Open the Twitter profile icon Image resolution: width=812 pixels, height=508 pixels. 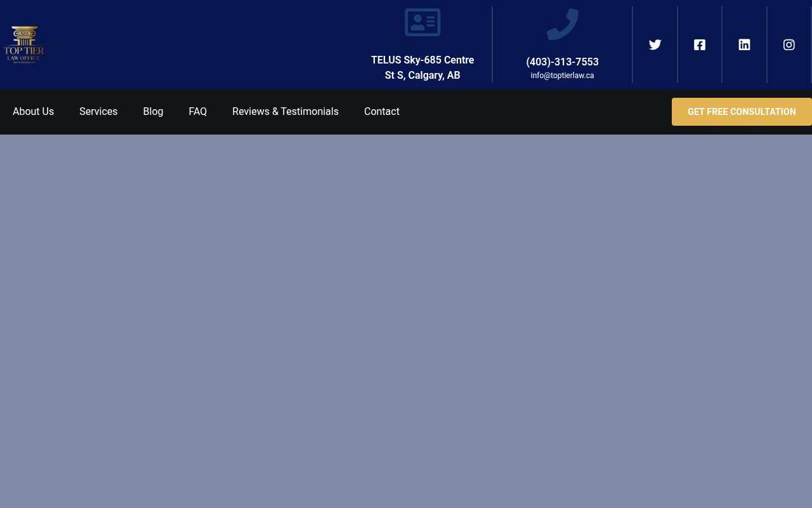coord(655,44)
